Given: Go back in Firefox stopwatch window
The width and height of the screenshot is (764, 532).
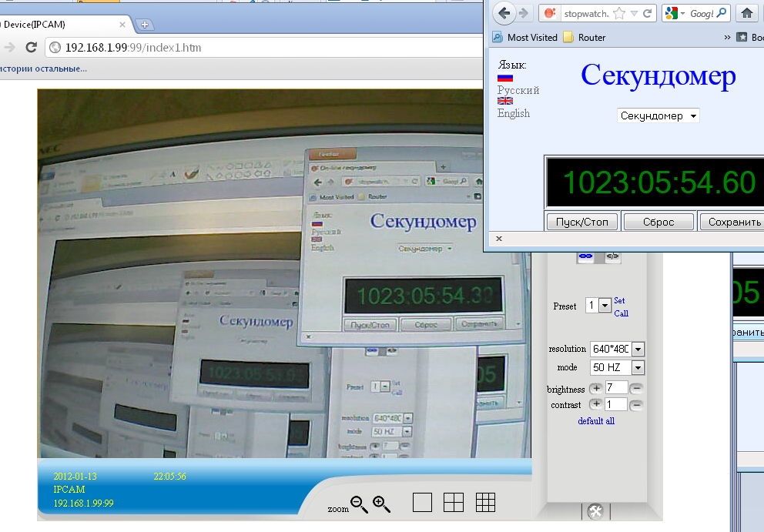Looking at the screenshot, I should pos(504,13).
